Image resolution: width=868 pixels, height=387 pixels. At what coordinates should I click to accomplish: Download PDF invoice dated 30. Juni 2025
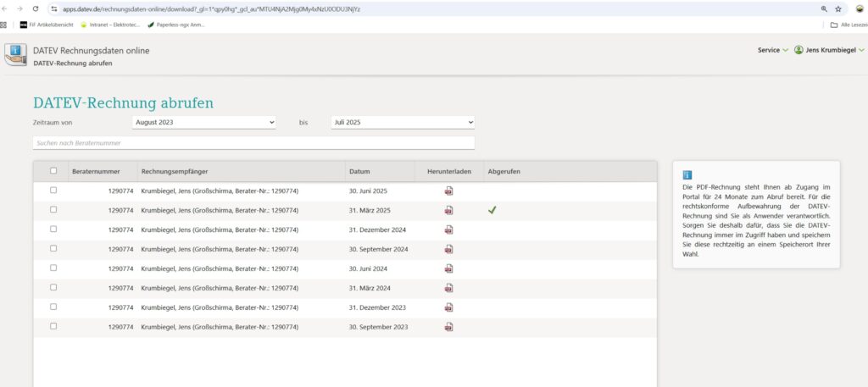[x=448, y=191]
